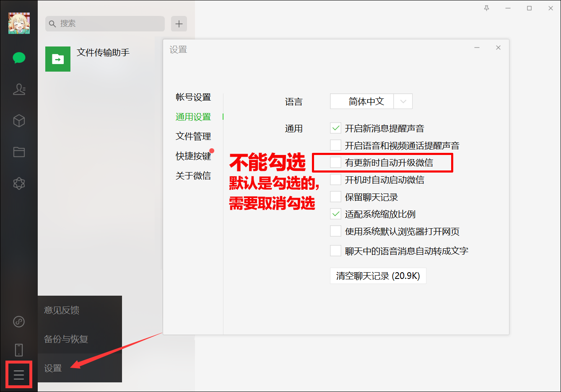Open the Chats tab in the sidebar

[x=19, y=58]
